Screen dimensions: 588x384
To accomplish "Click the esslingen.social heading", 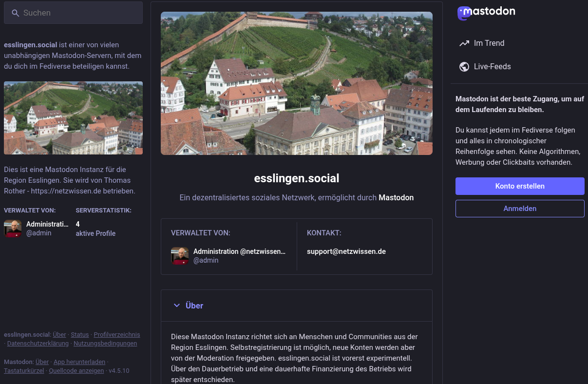I will point(297,178).
